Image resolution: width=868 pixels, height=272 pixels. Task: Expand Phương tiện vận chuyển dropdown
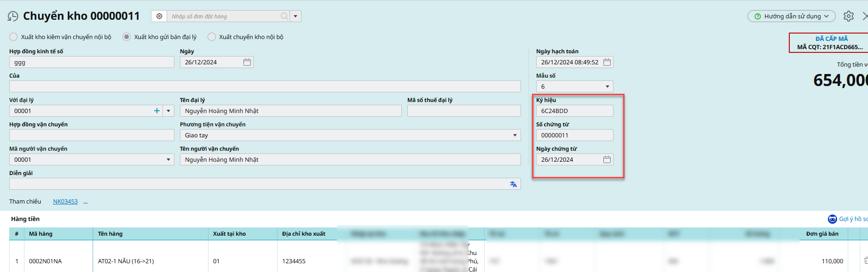tap(515, 136)
